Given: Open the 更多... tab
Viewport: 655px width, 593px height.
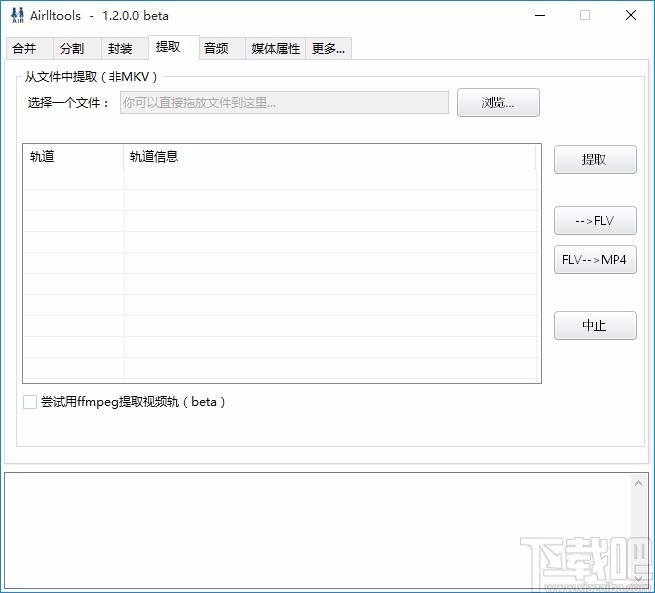Looking at the screenshot, I should [328, 49].
